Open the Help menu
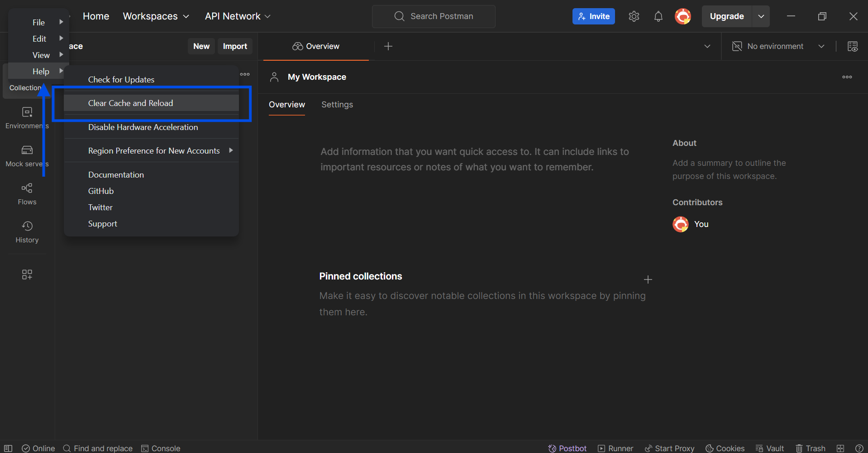The image size is (868, 453). (38, 71)
